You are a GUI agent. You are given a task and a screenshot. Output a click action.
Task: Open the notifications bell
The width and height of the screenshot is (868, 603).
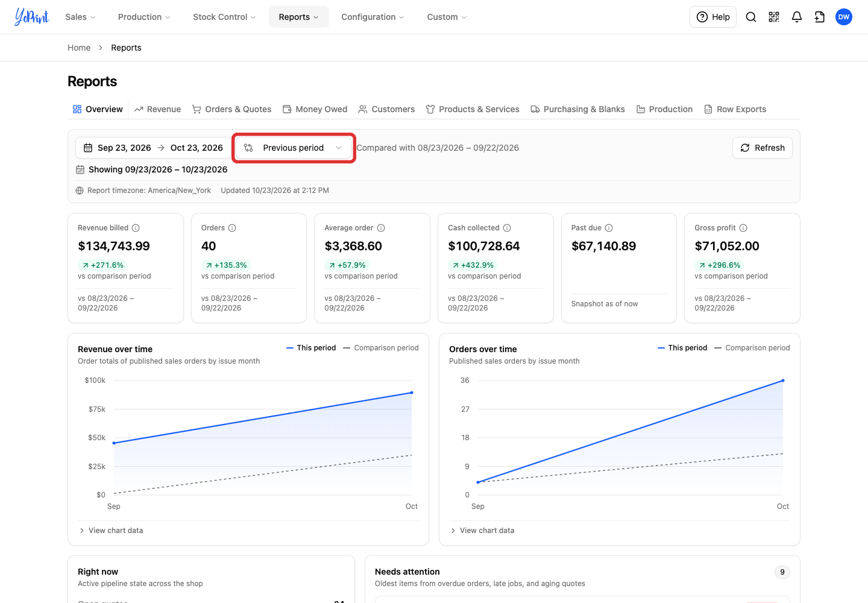(x=797, y=17)
